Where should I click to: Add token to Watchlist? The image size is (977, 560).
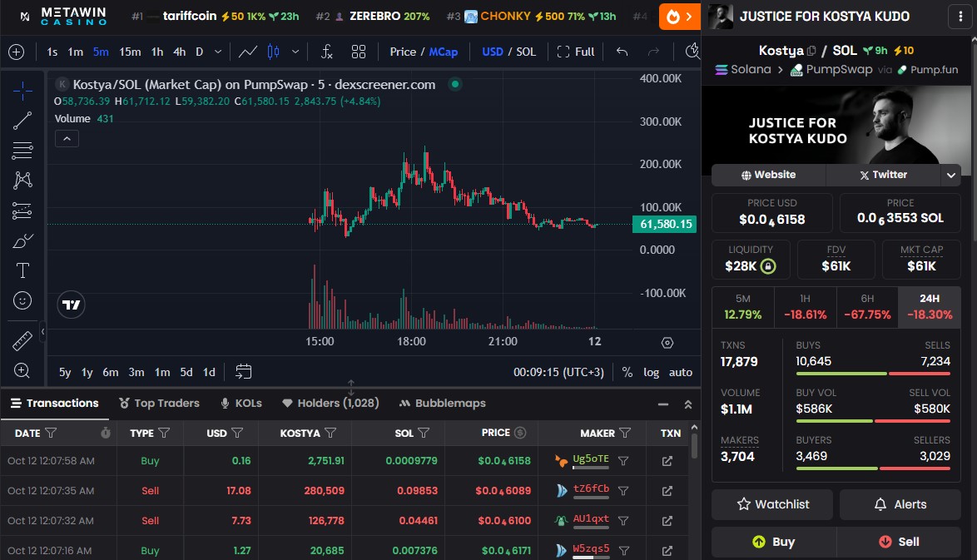[772, 504]
